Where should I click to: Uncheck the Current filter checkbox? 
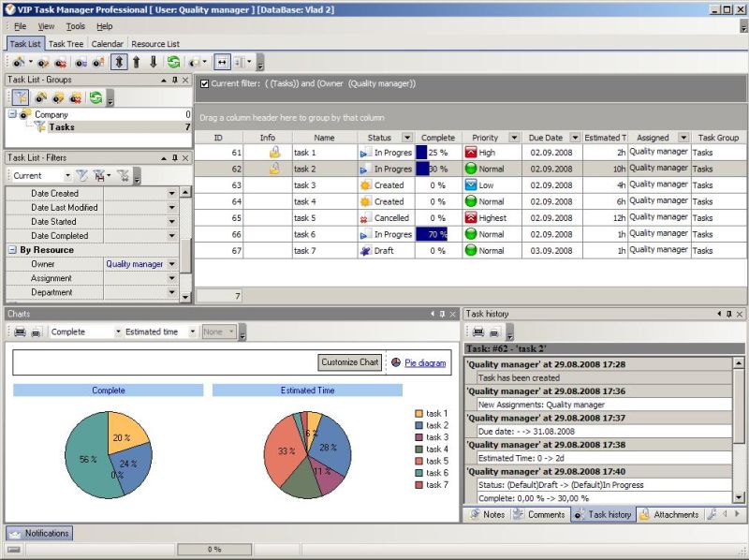tap(205, 83)
